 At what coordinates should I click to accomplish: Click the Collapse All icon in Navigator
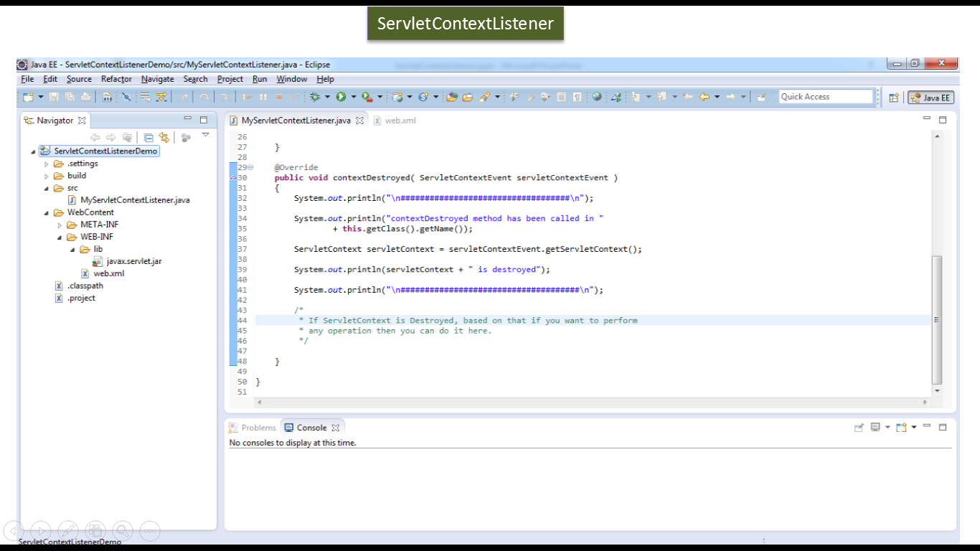(149, 136)
